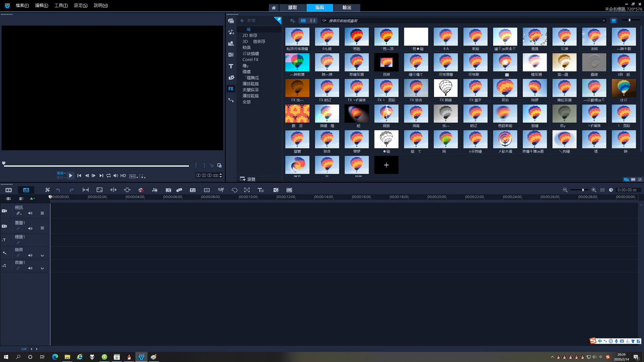Open the 編輯(E) menu
Viewport: 644px width, 362px height.
(42, 6)
